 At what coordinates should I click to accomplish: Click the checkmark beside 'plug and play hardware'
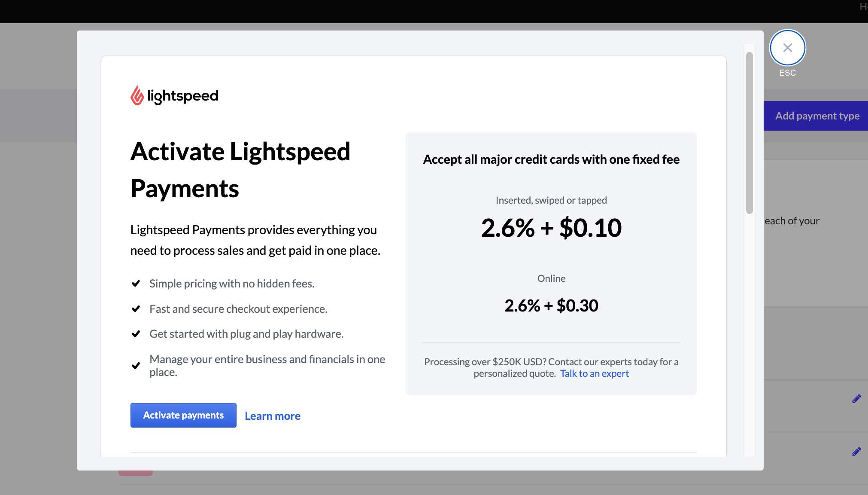tap(136, 334)
